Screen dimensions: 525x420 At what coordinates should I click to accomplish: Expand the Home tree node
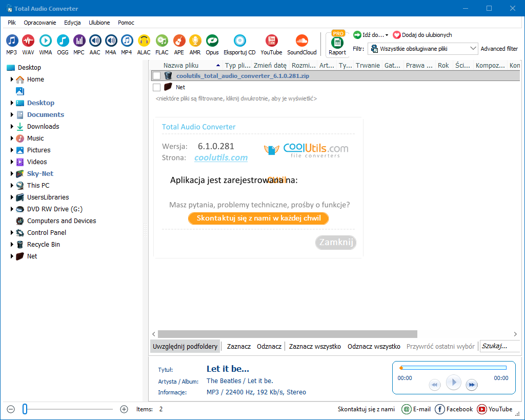coord(12,79)
